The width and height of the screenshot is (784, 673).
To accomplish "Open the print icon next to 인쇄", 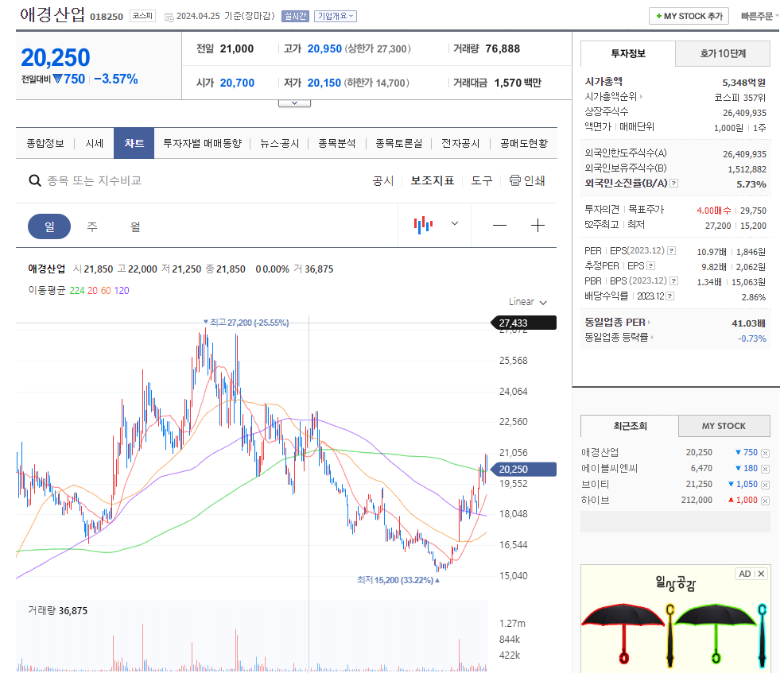I will pos(516,180).
